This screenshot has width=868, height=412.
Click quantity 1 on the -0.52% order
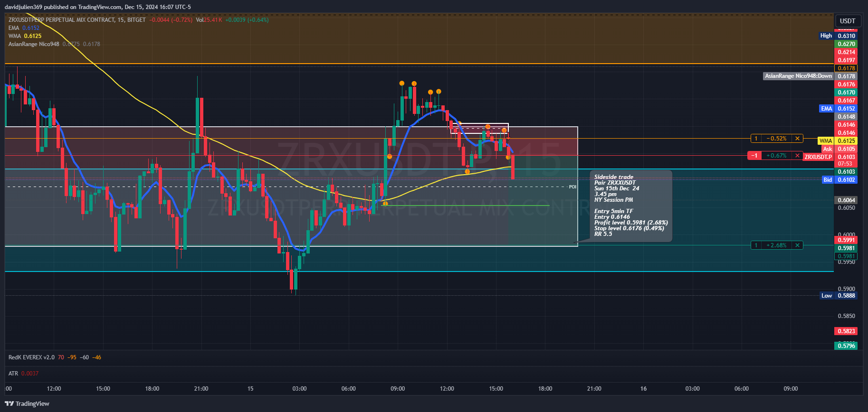coord(756,139)
